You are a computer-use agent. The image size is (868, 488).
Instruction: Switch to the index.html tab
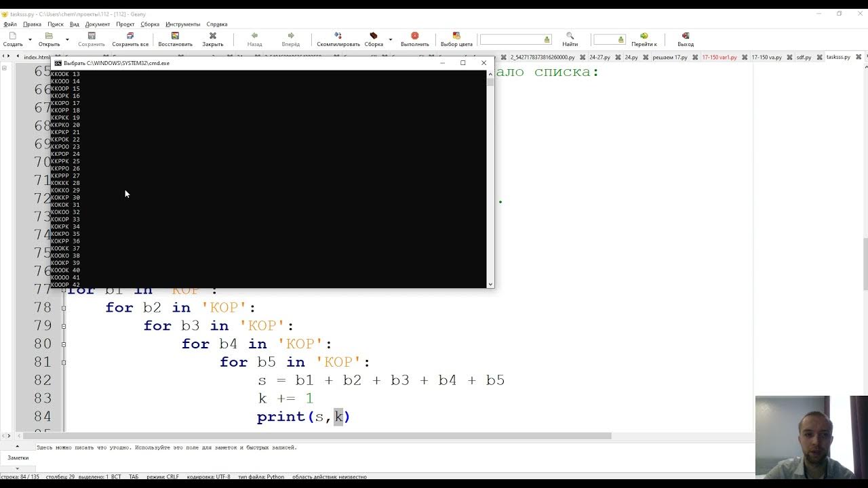tap(37, 58)
